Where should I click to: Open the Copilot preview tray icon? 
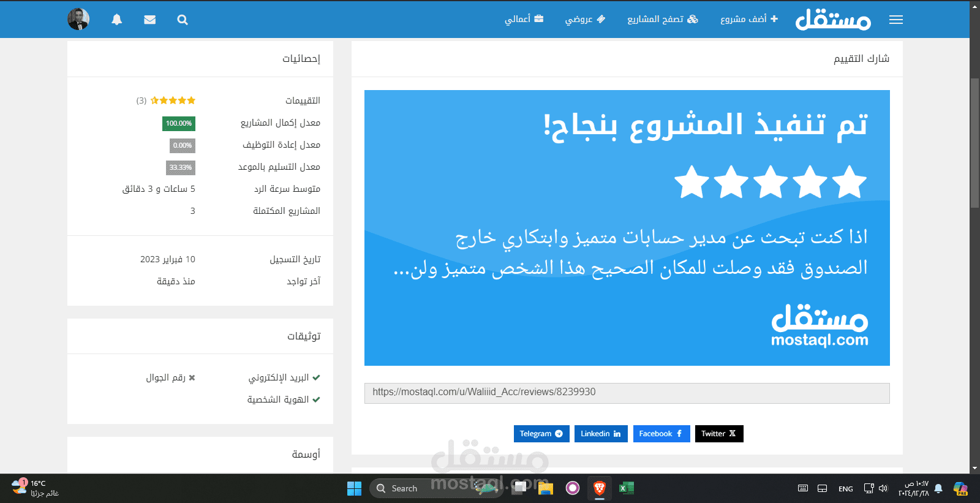tap(960, 488)
